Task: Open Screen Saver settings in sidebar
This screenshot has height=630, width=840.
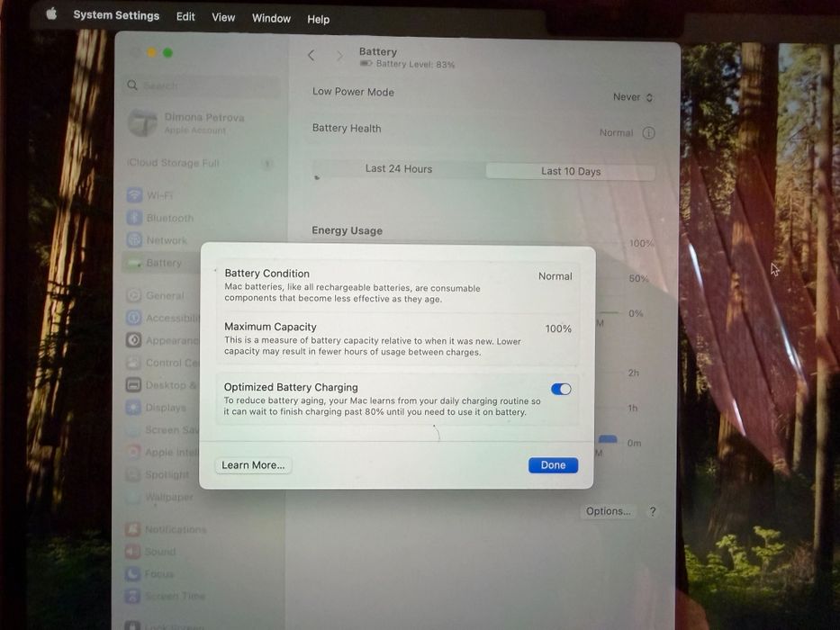Action: 162,429
